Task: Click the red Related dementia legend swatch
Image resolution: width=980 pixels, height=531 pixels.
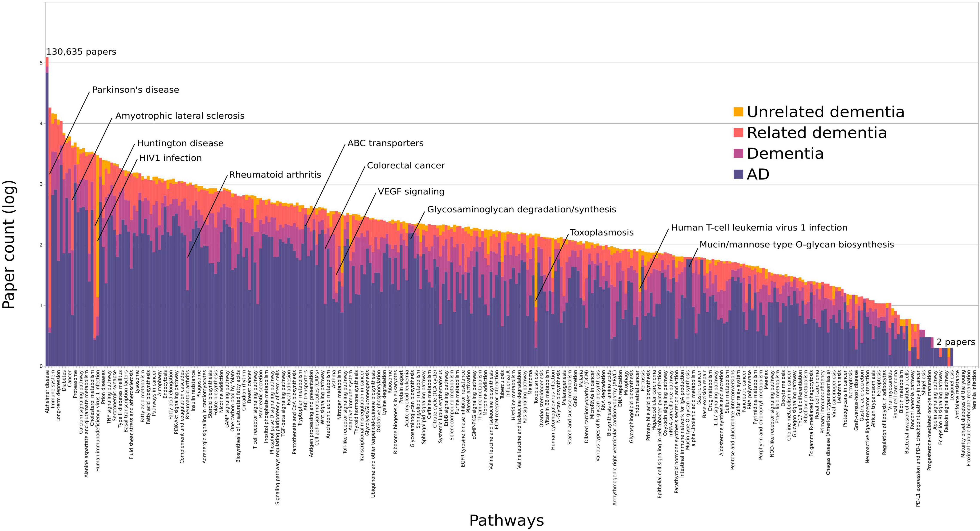Action: [x=738, y=132]
